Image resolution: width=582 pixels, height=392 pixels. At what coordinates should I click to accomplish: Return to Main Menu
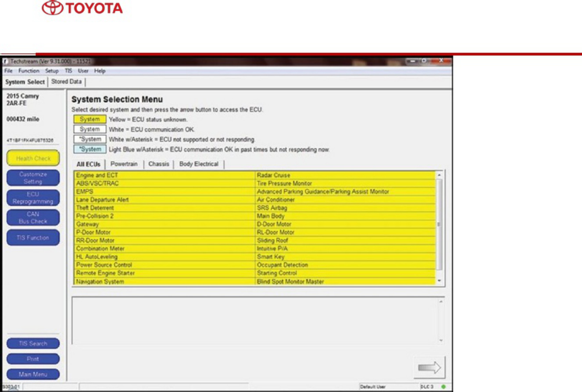click(33, 374)
